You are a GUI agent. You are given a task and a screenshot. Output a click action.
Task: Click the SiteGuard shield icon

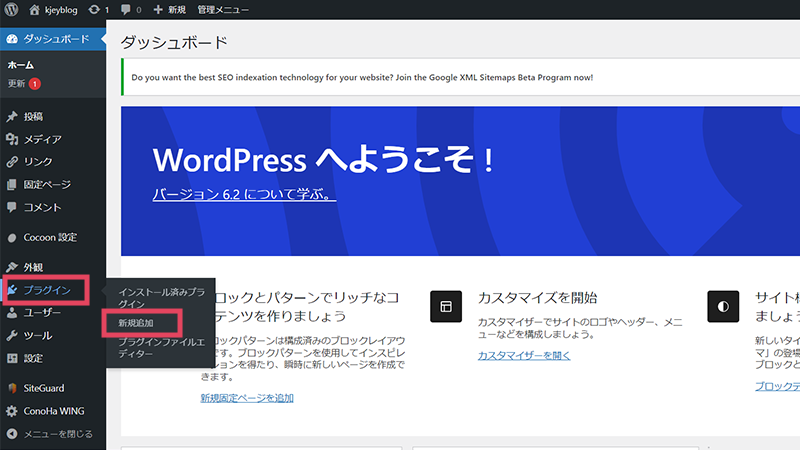tap(12, 388)
